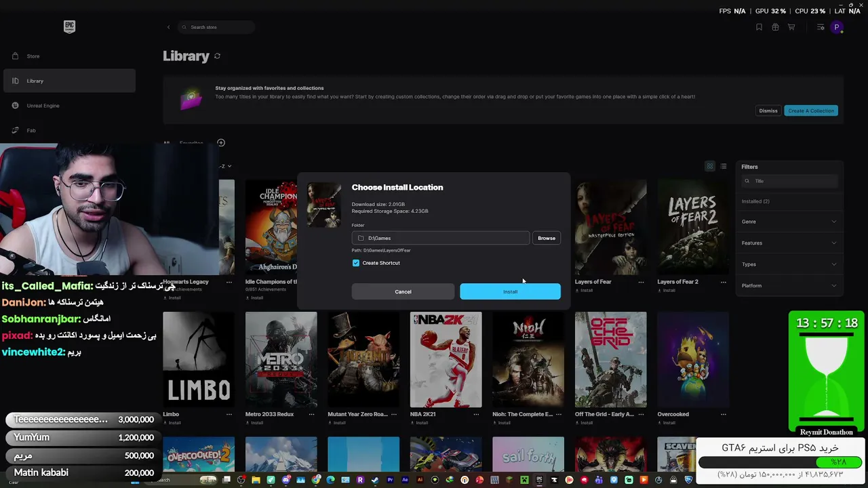Expand the Genre filter

[x=789, y=222]
